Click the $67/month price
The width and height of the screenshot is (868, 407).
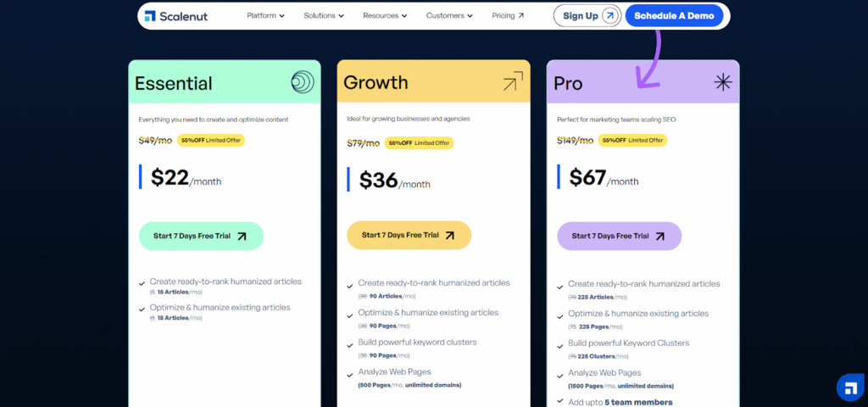pos(604,177)
